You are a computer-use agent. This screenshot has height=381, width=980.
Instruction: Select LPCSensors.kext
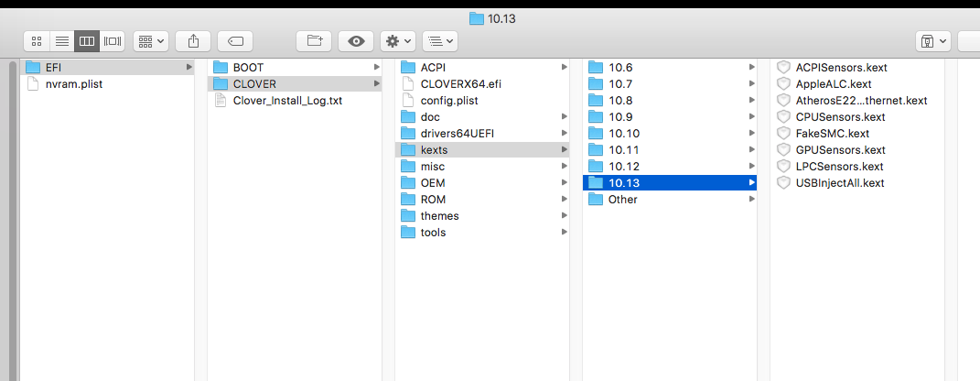point(856,167)
